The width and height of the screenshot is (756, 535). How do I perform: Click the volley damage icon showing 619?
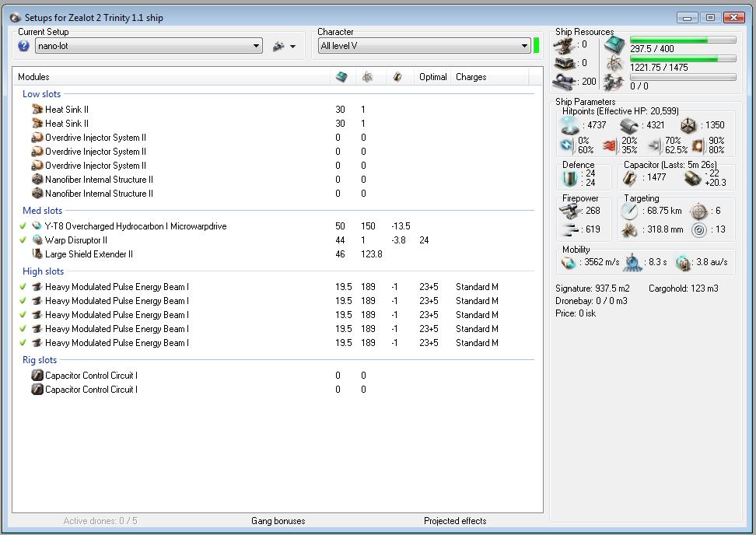point(570,230)
